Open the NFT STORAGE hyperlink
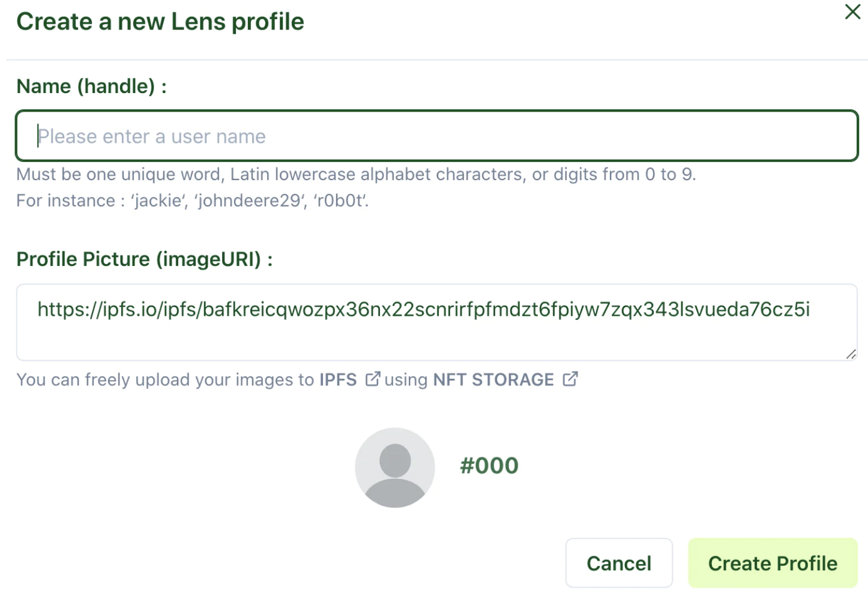Screen dimensions: 868x599 click(493, 379)
